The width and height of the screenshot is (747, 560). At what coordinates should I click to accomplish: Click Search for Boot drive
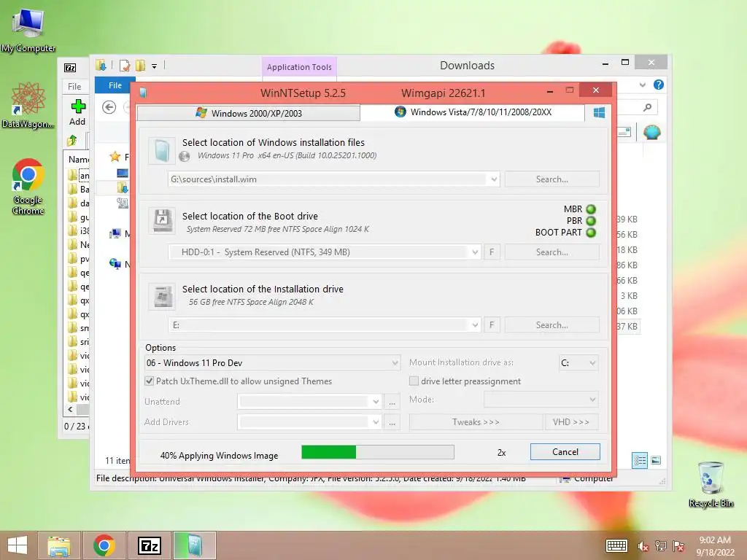(551, 252)
